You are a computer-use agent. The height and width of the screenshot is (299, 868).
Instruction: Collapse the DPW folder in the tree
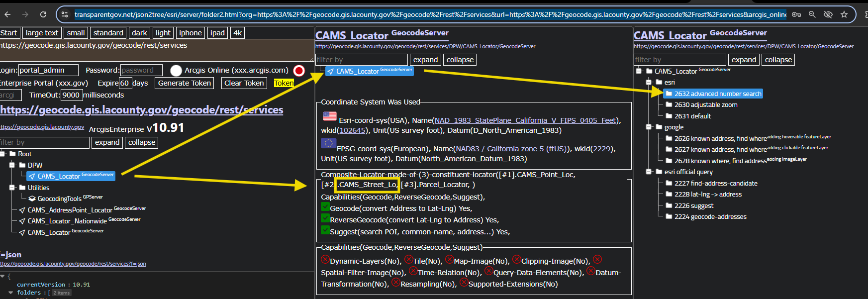[x=12, y=165]
